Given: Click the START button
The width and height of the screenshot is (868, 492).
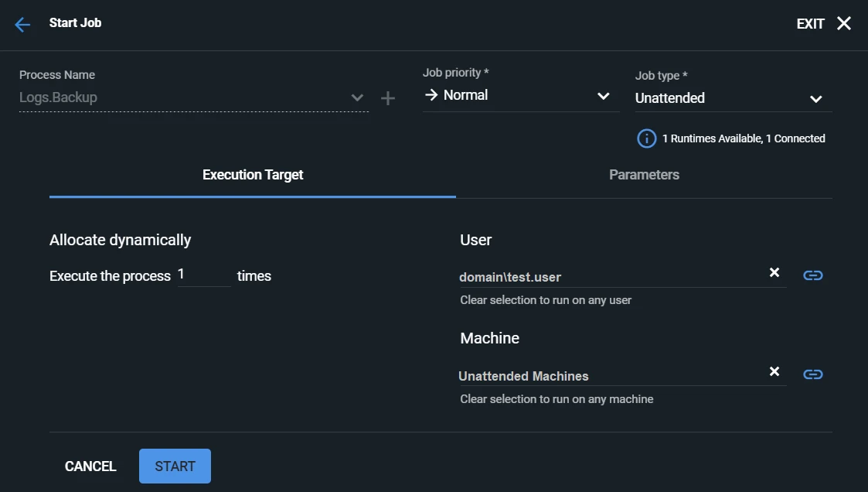Looking at the screenshot, I should pos(175,466).
